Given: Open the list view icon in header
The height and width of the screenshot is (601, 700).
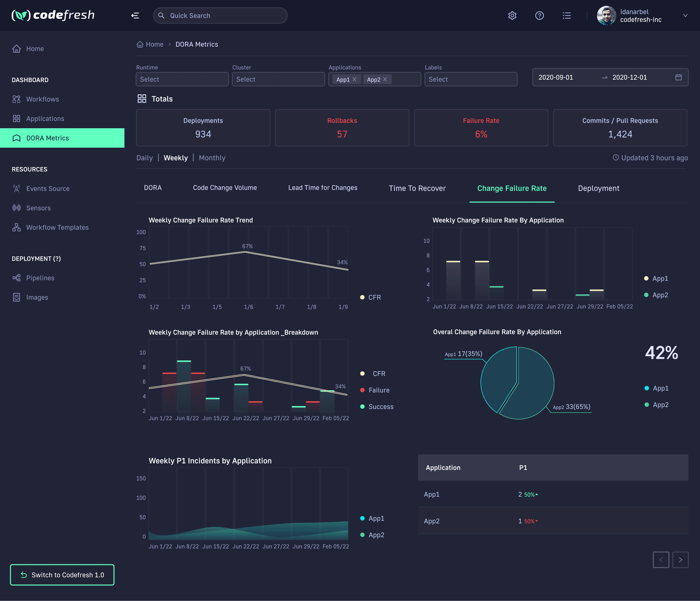Looking at the screenshot, I should point(566,16).
